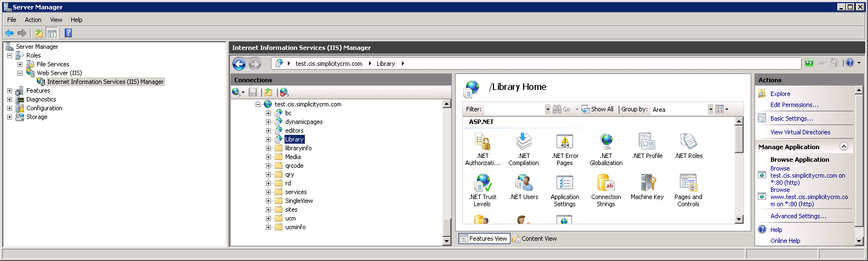Open the Action menu

pos(33,20)
